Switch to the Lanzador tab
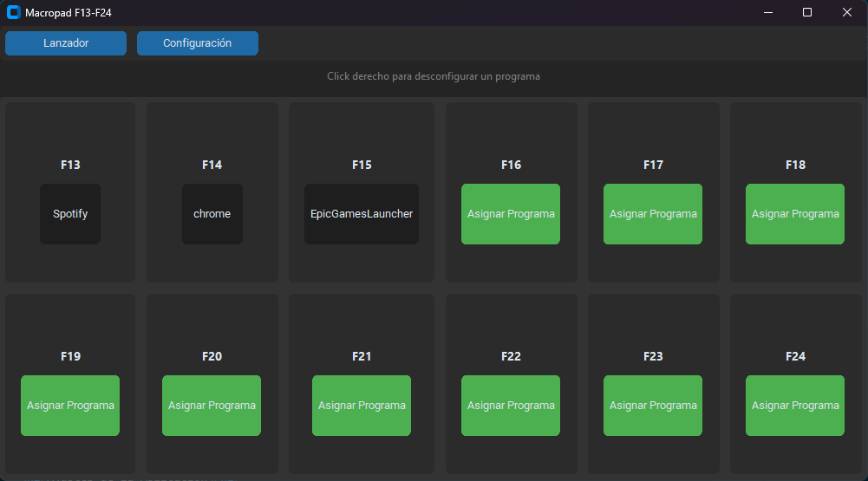The width and height of the screenshot is (868, 481). [66, 43]
